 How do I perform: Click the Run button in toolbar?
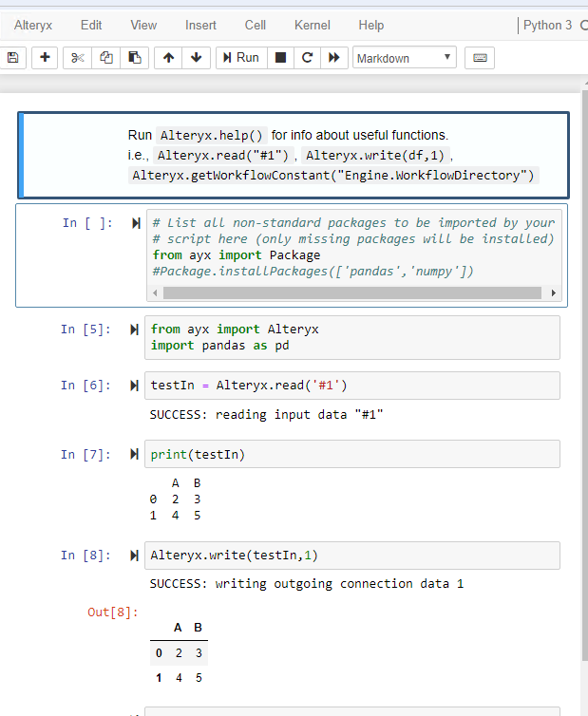tap(241, 58)
